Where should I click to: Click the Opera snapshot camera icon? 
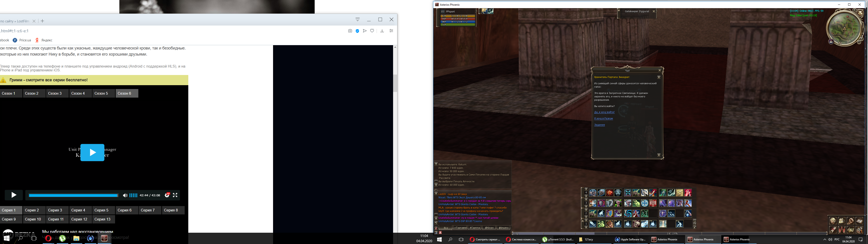pos(350,31)
